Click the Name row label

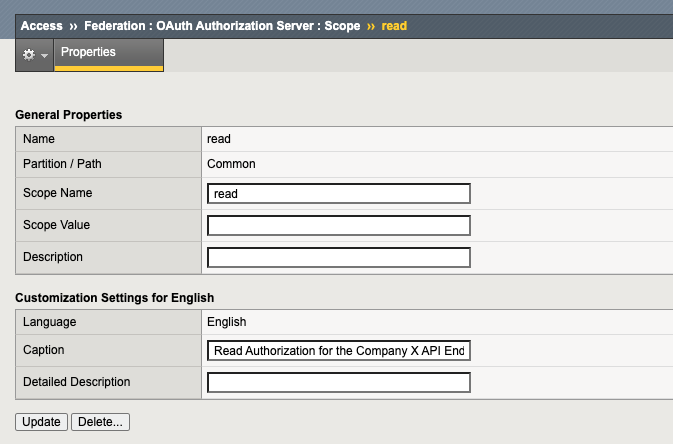pos(39,139)
